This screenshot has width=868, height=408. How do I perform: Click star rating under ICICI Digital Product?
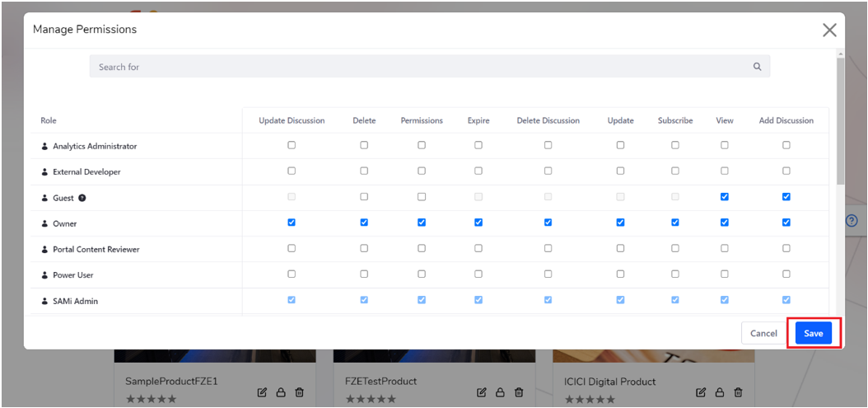pos(590,399)
